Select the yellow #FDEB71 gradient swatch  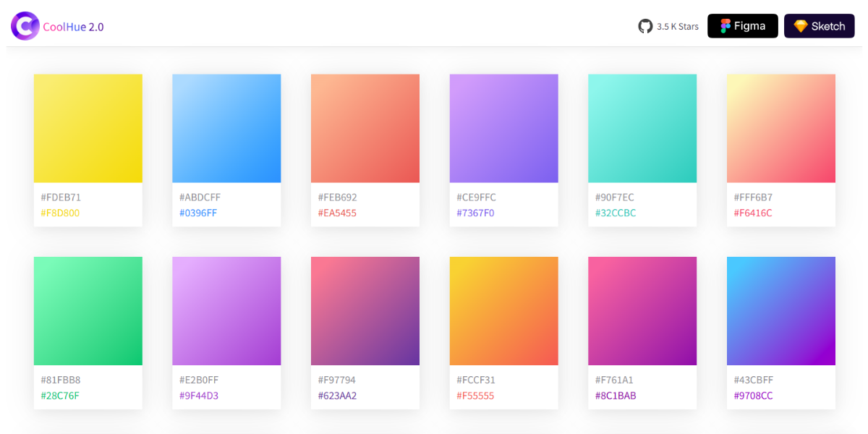pyautogui.click(x=88, y=128)
